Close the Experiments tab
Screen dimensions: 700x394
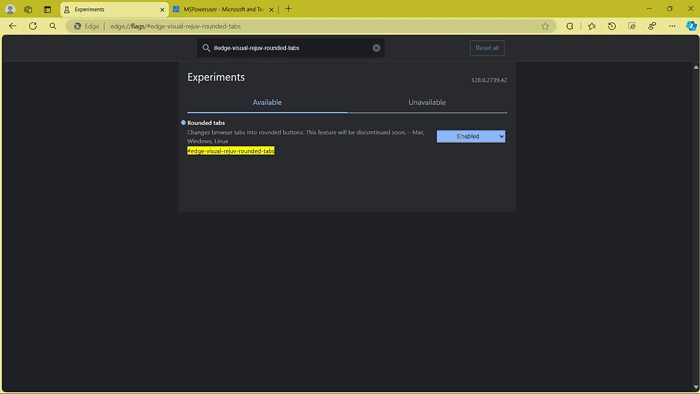point(162,9)
